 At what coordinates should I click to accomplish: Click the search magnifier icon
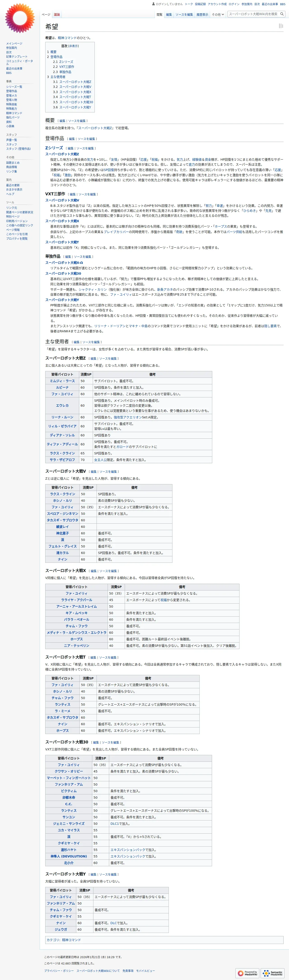click(x=282, y=14)
